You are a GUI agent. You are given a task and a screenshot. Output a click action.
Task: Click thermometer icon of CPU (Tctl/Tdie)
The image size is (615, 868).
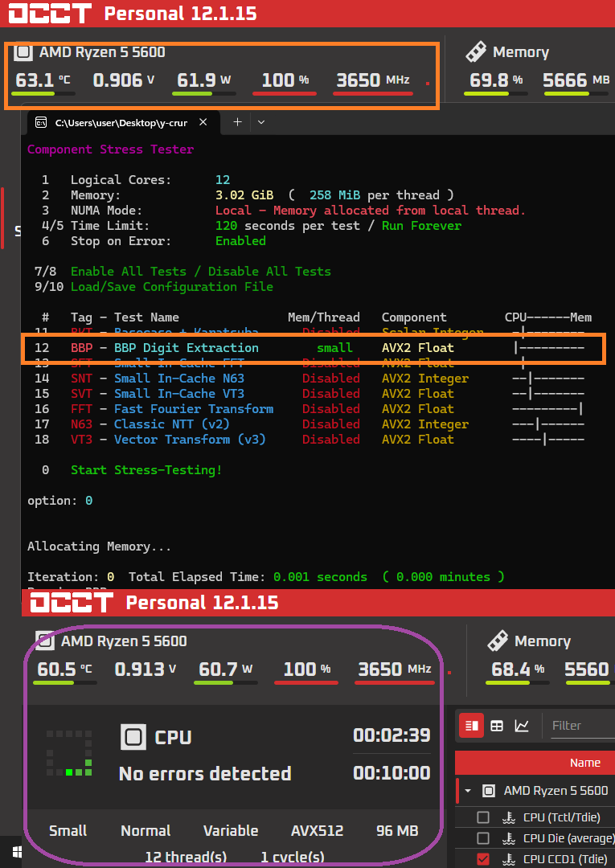click(x=509, y=817)
